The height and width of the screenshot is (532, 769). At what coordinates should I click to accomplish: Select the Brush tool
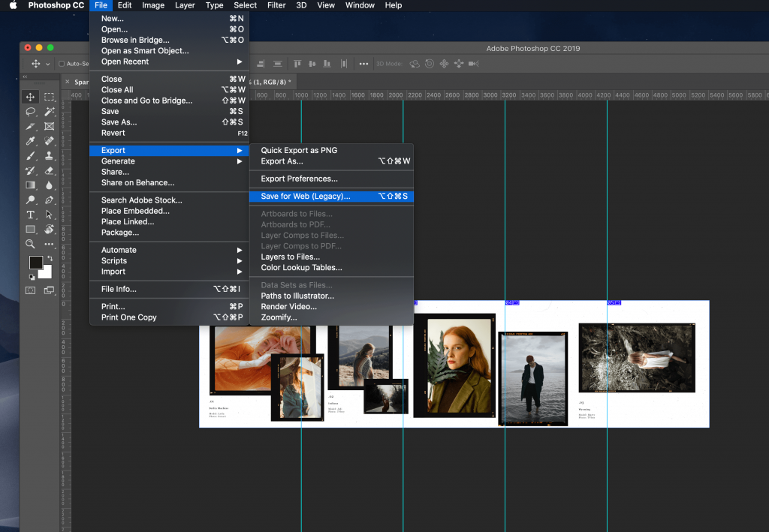[x=30, y=156]
